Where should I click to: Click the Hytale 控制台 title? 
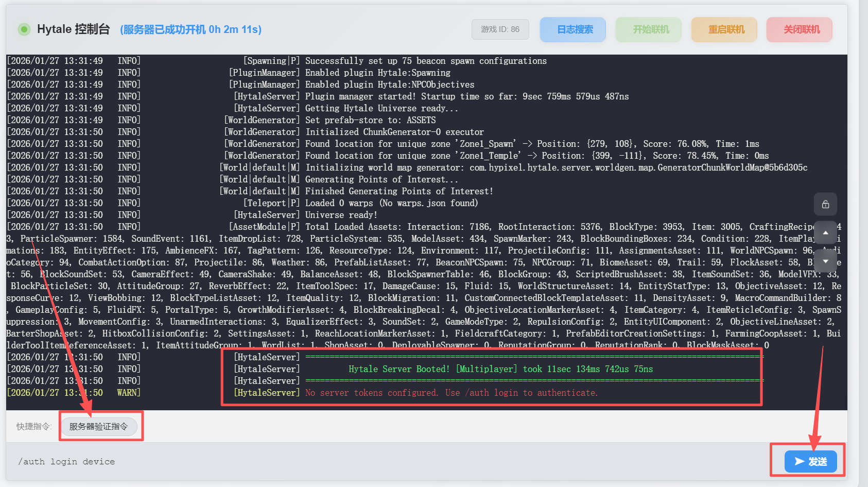[73, 29]
